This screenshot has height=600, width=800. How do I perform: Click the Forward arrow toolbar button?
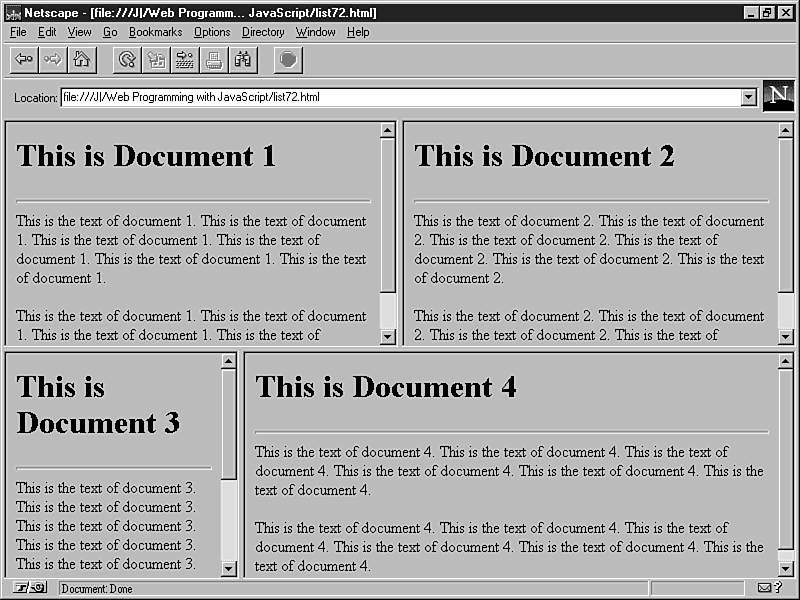point(53,60)
